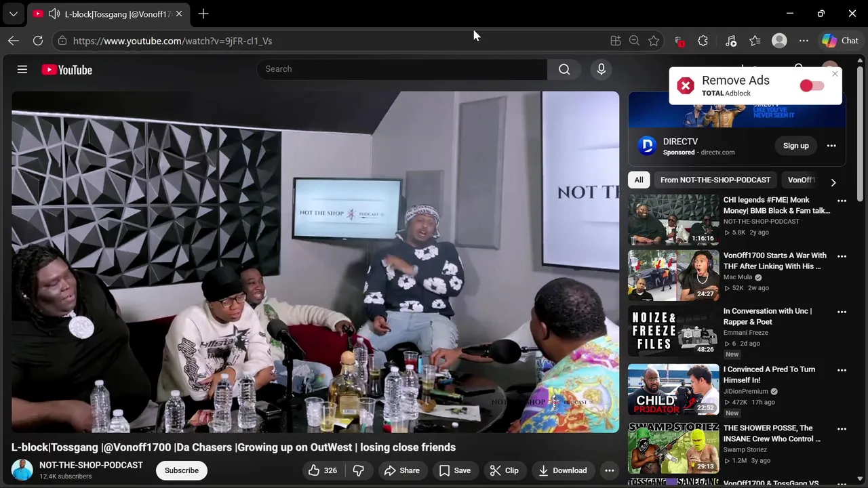Create a Clip of the video

coord(505,470)
